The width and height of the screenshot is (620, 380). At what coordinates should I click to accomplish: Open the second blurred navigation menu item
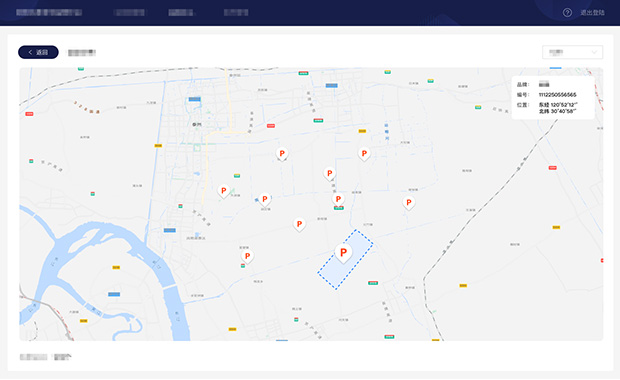pos(181,13)
